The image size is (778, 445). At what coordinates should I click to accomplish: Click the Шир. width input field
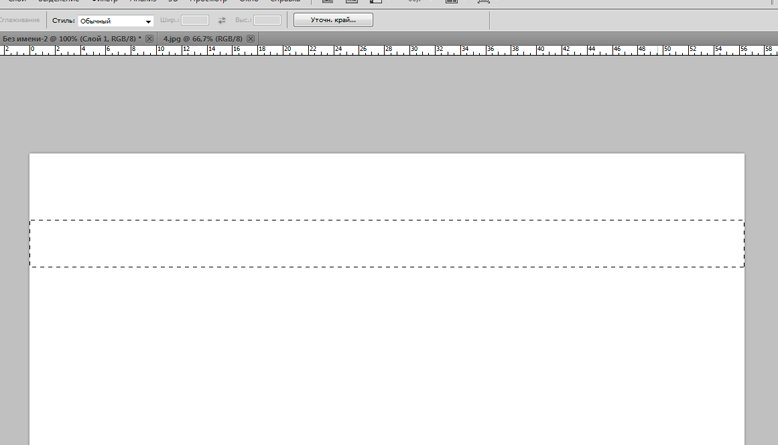[x=195, y=20]
